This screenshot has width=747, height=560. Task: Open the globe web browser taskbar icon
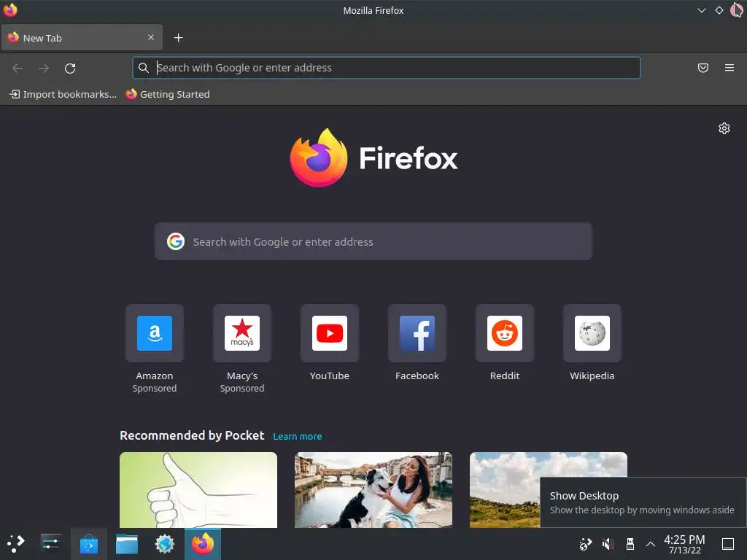[x=165, y=544]
